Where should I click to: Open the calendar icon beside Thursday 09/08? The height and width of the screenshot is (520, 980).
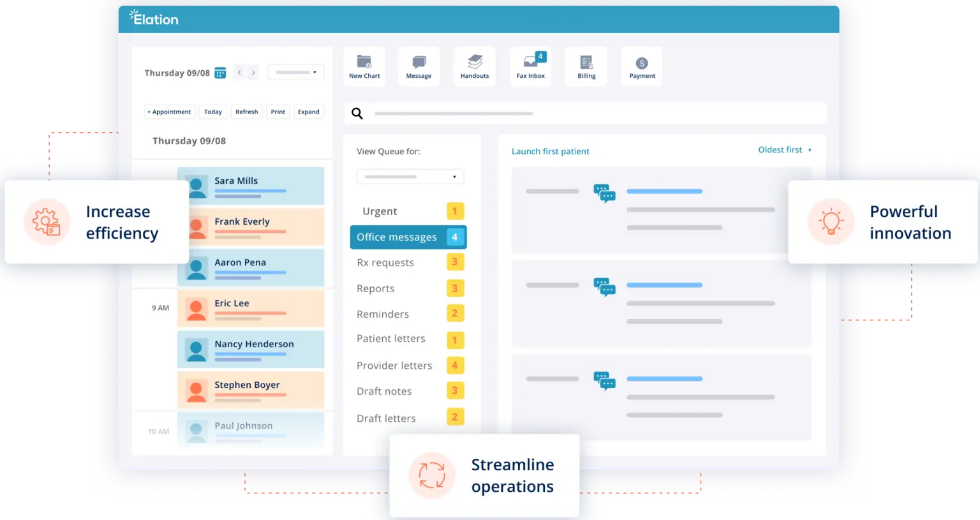tap(219, 73)
